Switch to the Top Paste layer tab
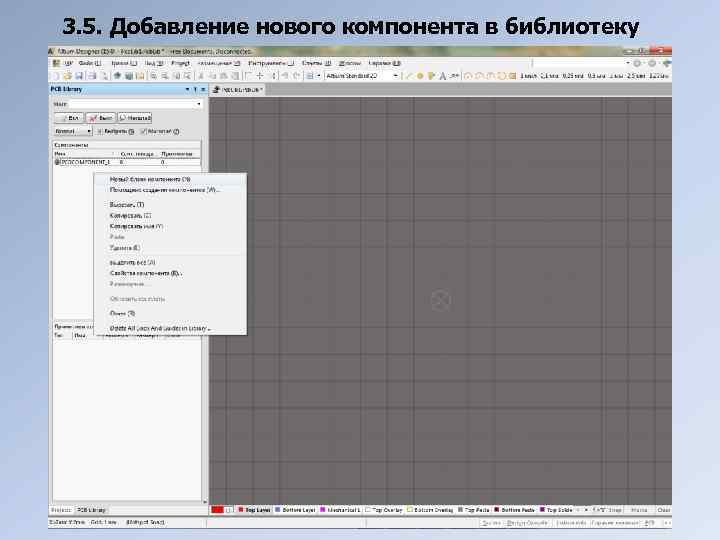 pos(474,510)
